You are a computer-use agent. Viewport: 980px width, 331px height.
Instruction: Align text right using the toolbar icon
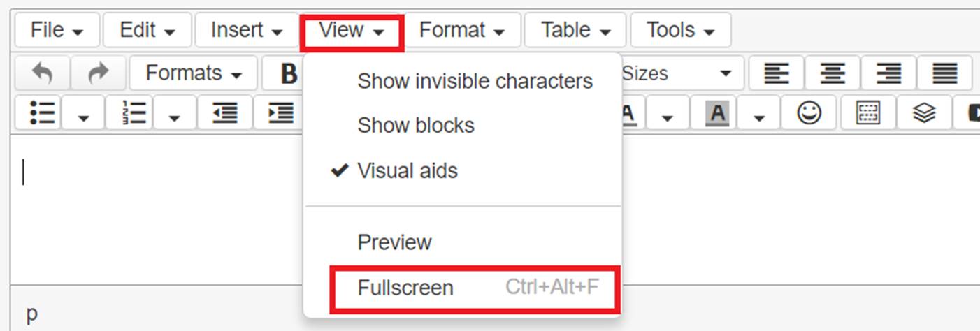(888, 73)
